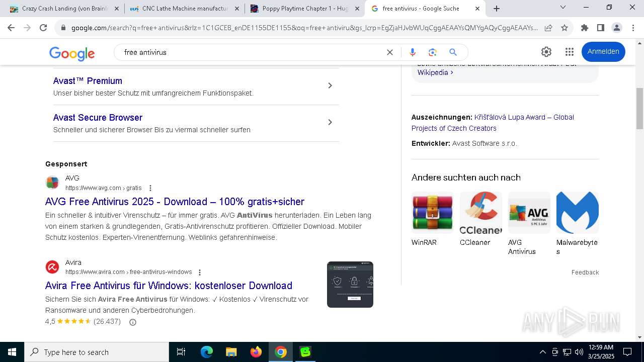Open the Avast Secure Browser link
Image resolution: width=644 pixels, height=362 pixels.
point(98,118)
